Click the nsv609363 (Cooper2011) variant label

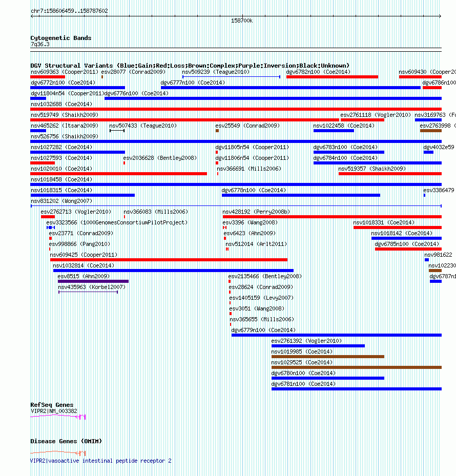click(65, 72)
